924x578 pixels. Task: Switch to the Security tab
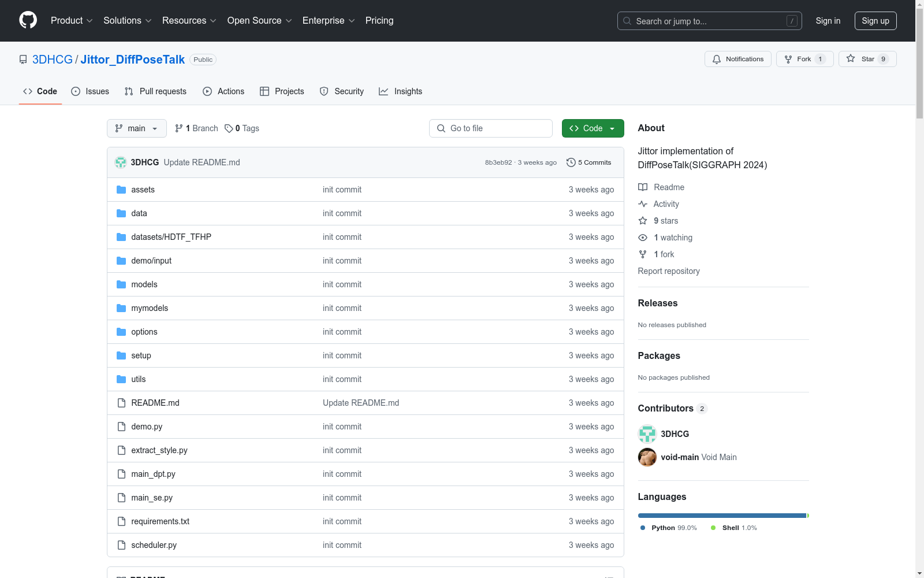(342, 91)
